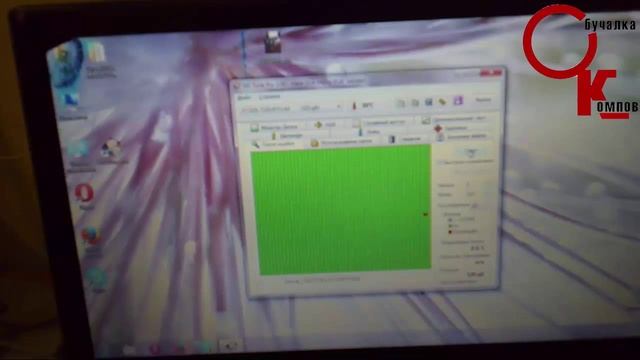Expand the drive selection dropdown in HD Tune

338,107
